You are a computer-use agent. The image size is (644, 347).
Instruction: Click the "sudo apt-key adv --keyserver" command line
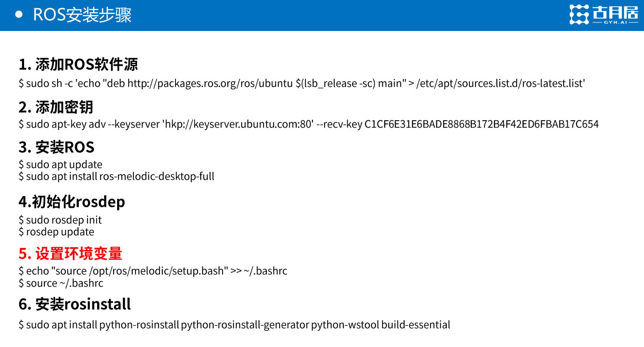(x=309, y=124)
